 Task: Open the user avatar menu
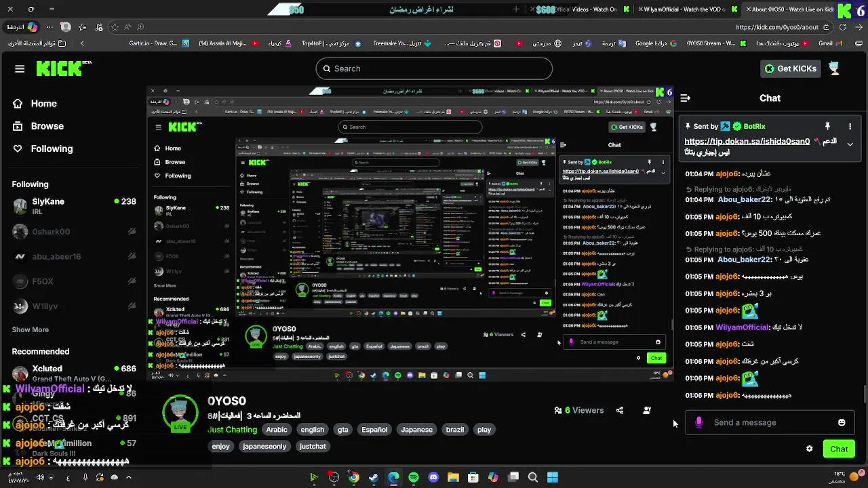click(834, 68)
